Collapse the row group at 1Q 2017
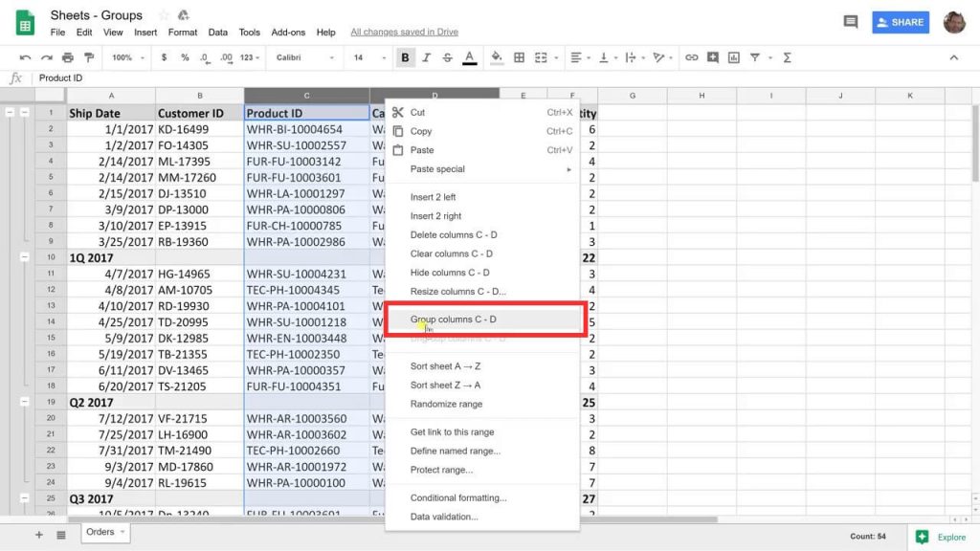This screenshot has width=980, height=551. tap(24, 256)
